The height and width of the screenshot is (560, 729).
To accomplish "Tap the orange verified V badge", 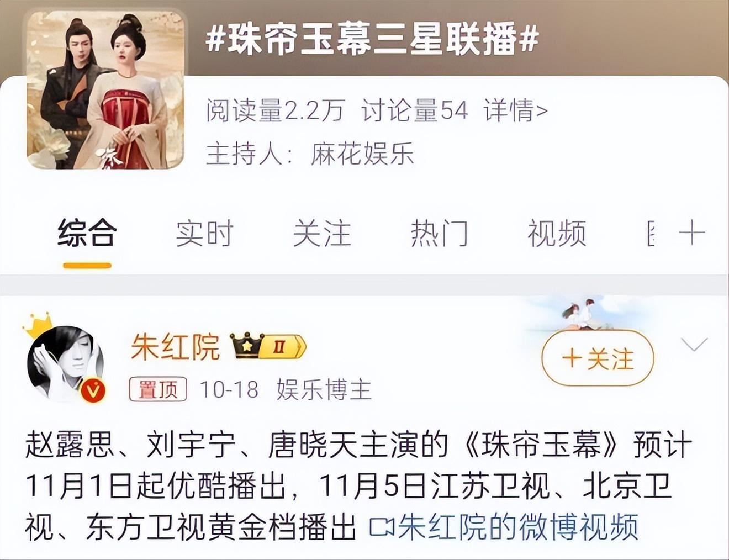I will point(93,391).
